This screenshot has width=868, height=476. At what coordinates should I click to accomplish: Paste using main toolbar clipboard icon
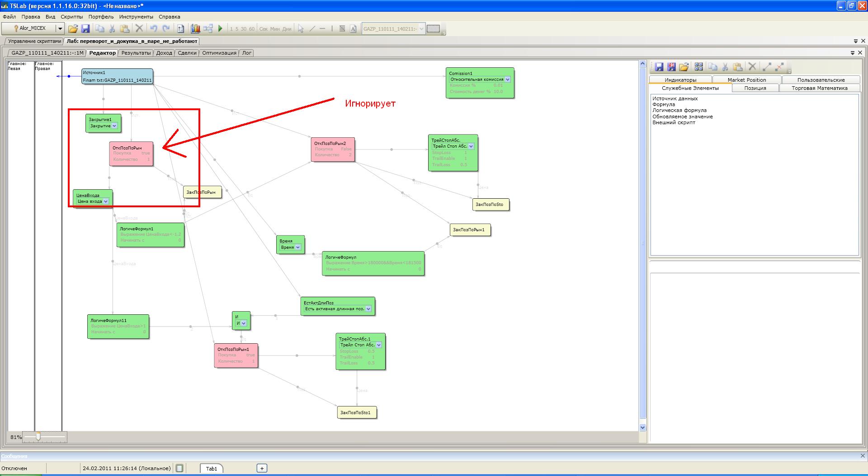click(125, 28)
